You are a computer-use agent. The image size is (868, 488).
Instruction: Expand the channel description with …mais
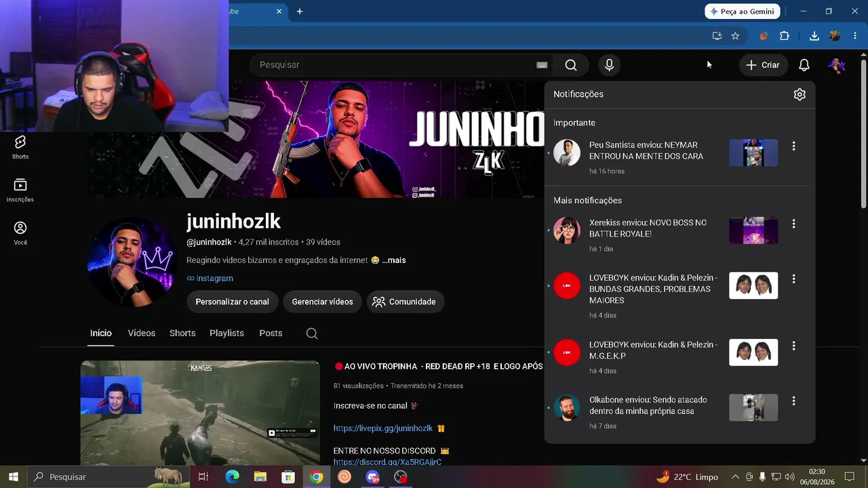coord(393,260)
